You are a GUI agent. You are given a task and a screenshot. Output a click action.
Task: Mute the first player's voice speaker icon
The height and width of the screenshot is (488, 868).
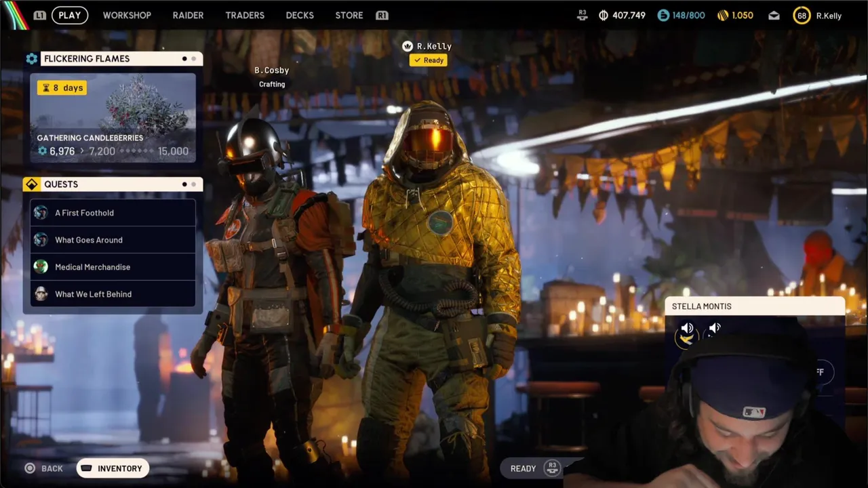[687, 329]
